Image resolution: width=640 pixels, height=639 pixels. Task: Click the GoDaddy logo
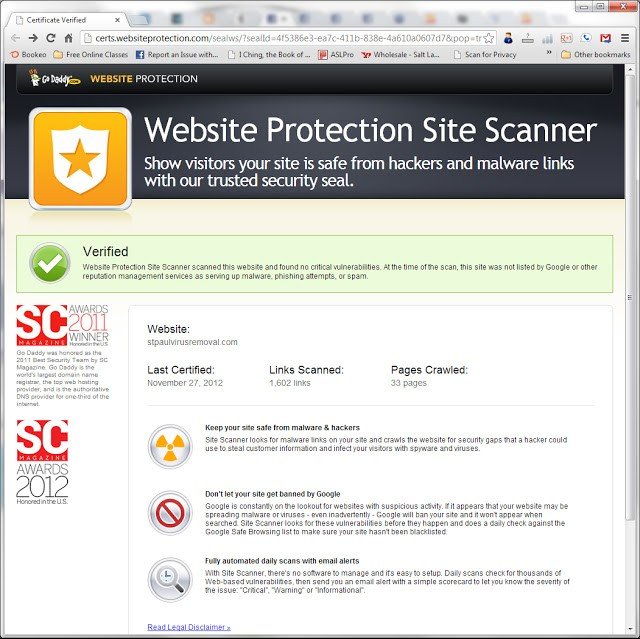(55, 78)
